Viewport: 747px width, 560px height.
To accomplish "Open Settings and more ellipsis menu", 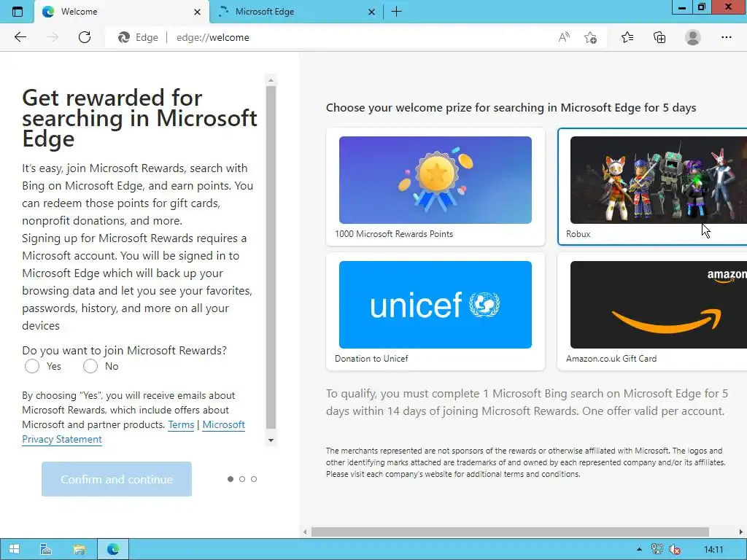I will click(x=726, y=37).
